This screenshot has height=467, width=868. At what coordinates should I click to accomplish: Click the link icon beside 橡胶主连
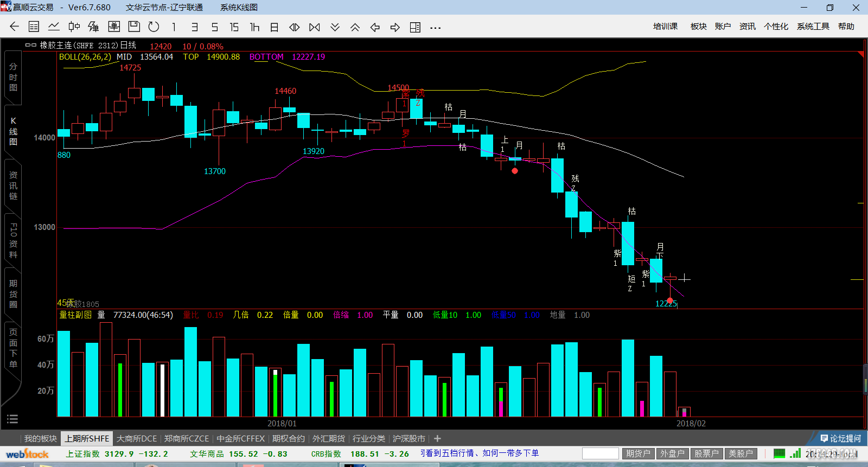[31, 45]
